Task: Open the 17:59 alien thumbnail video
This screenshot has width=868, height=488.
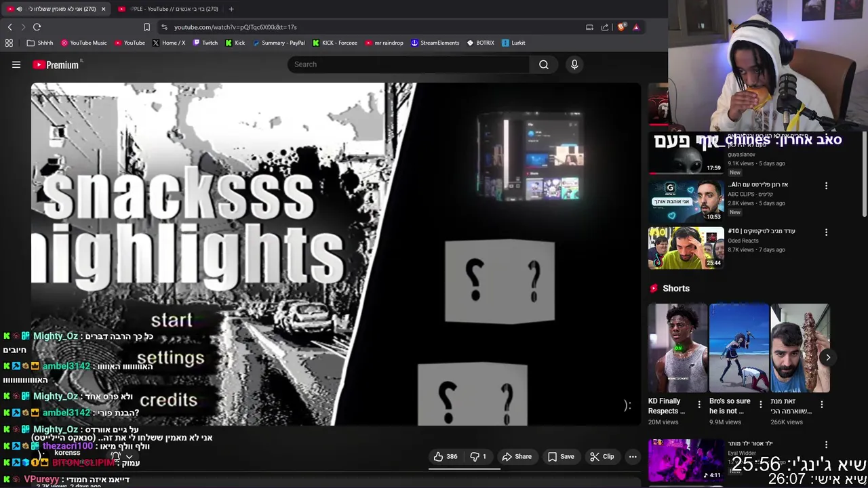Action: [686, 152]
